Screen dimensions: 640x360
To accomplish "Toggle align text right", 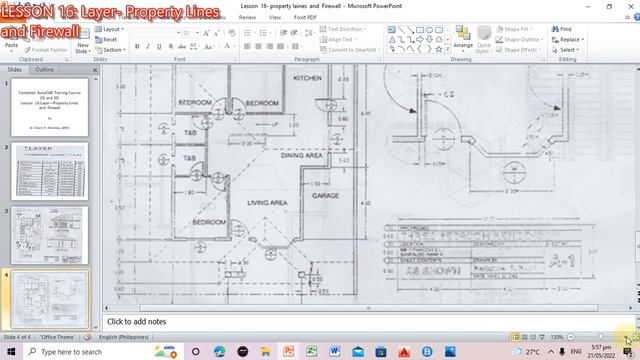I will tap(269, 47).
